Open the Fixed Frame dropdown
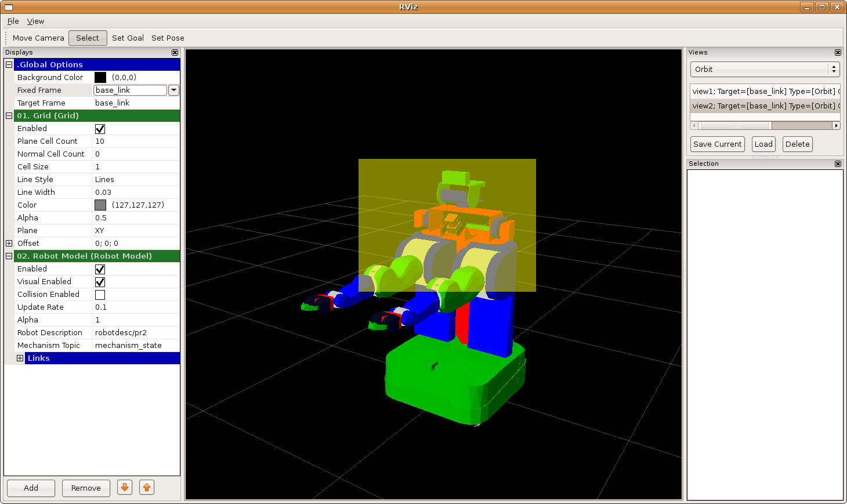 coord(173,90)
